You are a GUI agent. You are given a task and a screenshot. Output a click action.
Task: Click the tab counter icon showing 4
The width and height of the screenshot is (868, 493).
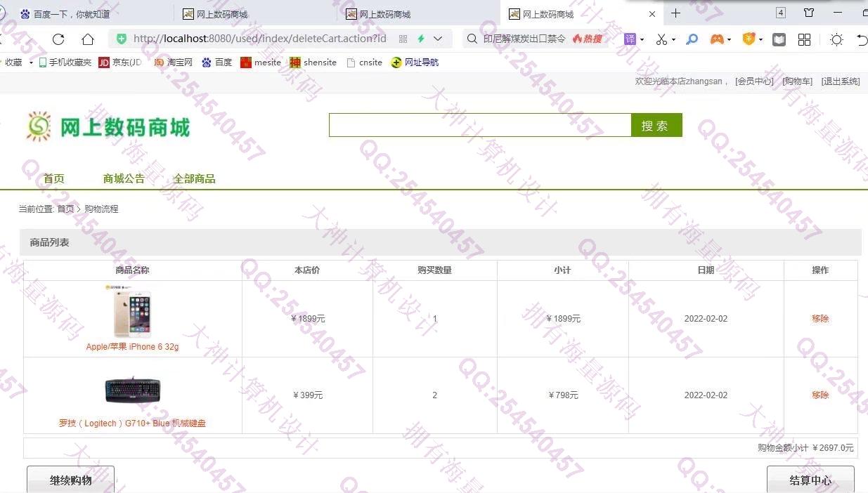pos(781,13)
